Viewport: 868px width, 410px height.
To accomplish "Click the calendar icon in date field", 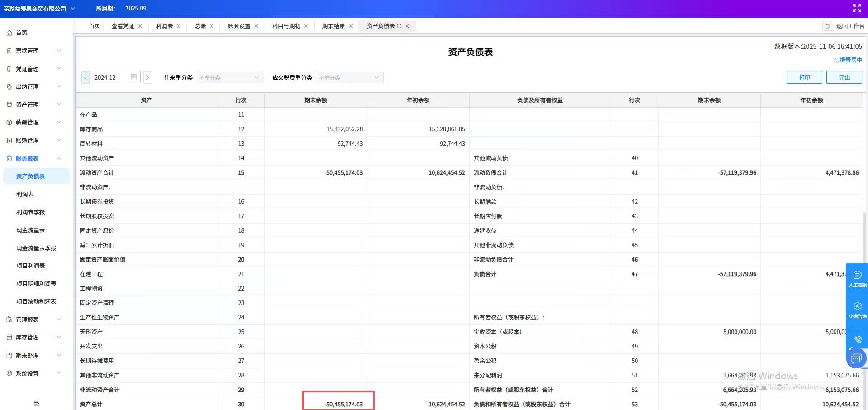I will point(134,77).
